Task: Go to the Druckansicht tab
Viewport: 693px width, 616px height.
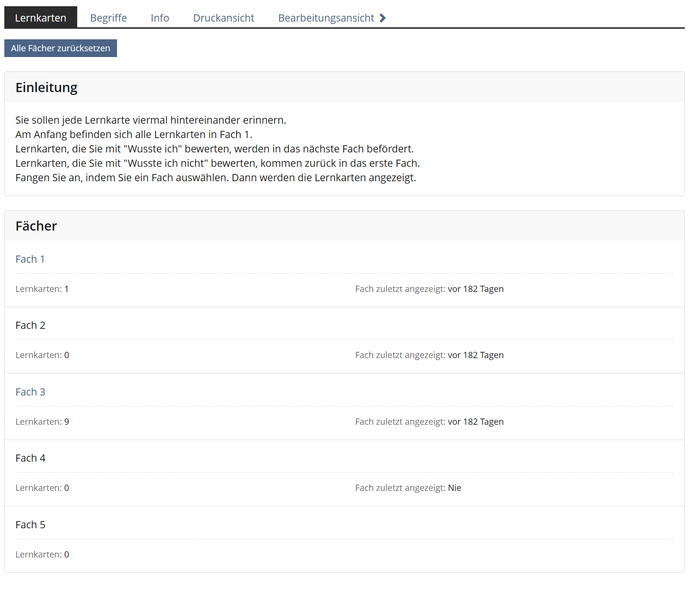Action: (x=223, y=18)
